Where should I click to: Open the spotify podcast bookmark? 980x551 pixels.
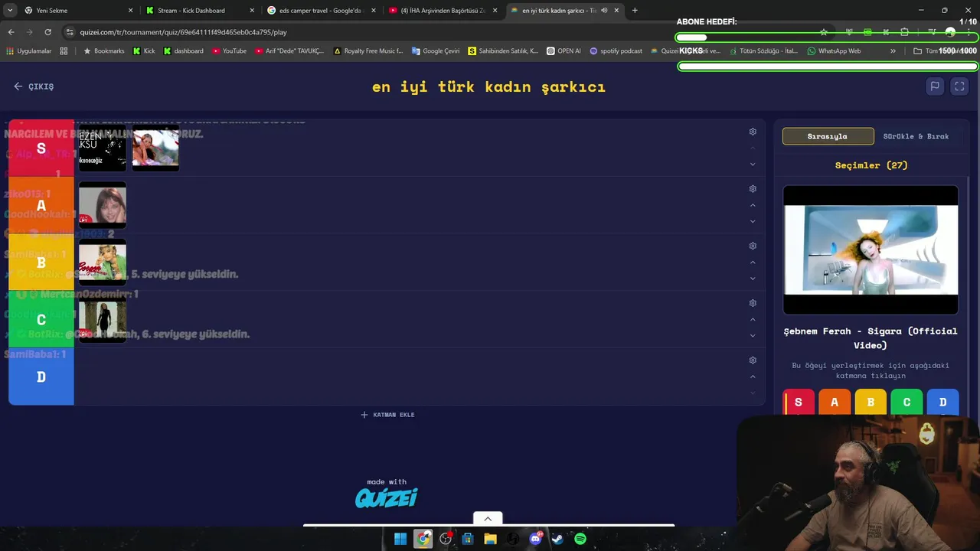pyautogui.click(x=616, y=51)
